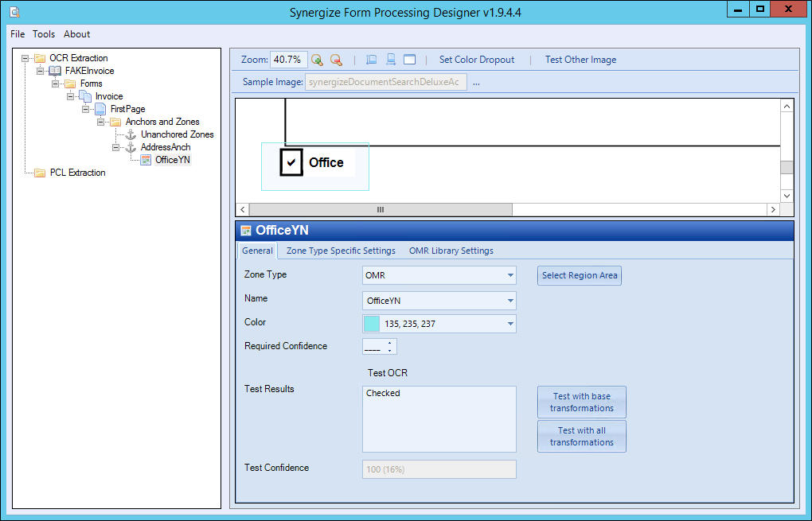Screen dimensions: 812x521
Task: Switch to the General tab
Action: (x=257, y=251)
